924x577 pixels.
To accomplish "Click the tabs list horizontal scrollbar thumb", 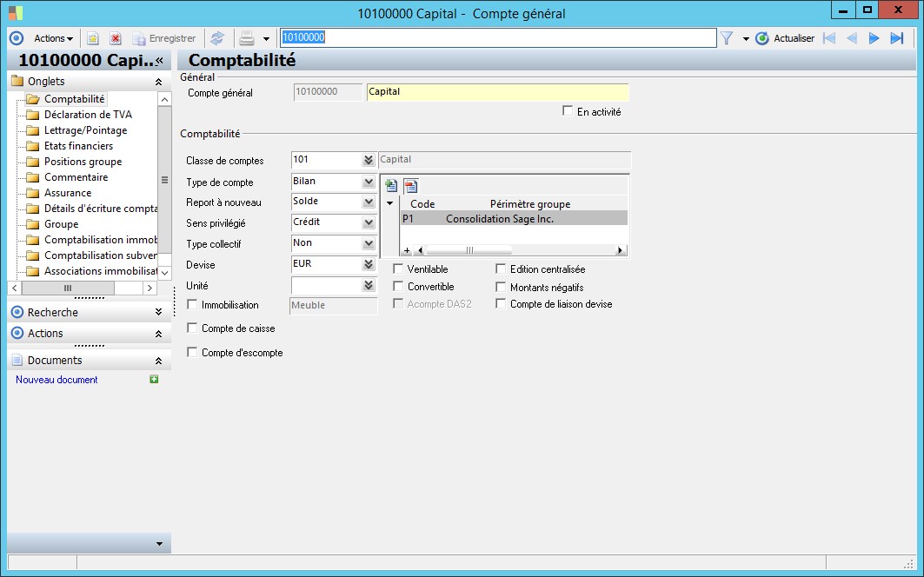I will point(68,288).
